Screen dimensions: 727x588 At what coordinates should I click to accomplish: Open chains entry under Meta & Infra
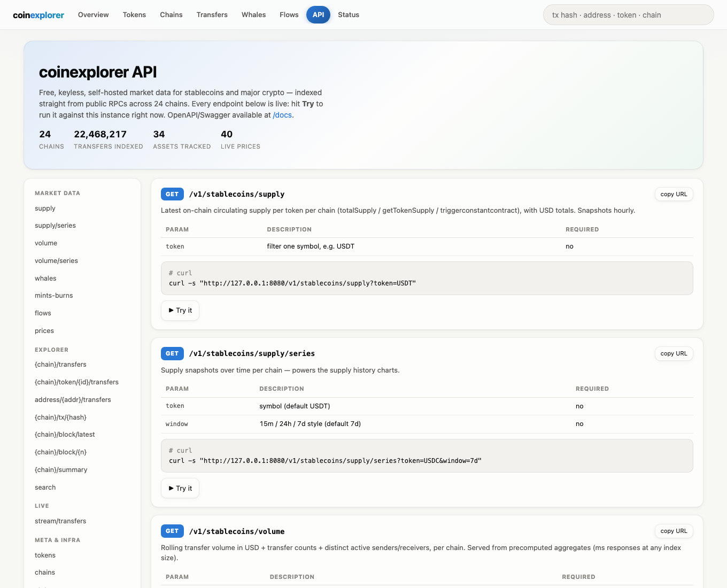(45, 572)
